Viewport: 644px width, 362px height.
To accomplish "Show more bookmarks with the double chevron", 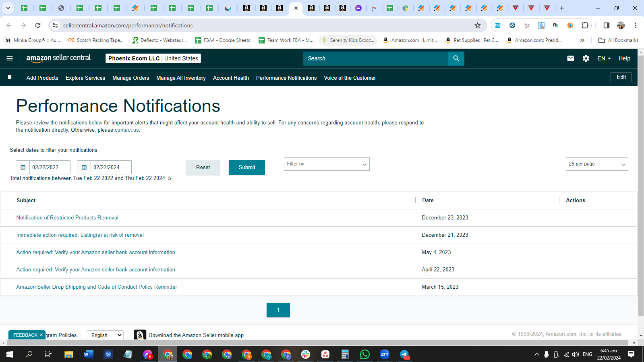I will [582, 40].
